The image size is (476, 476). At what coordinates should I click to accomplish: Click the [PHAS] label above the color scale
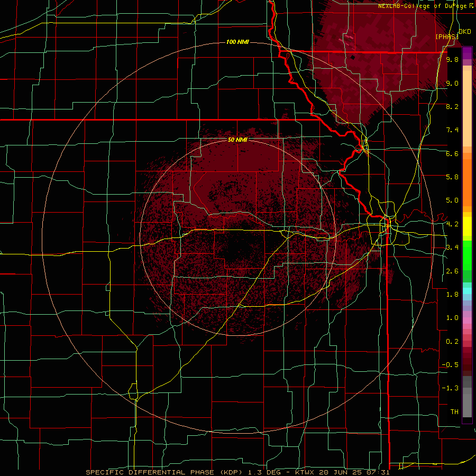[447, 36]
